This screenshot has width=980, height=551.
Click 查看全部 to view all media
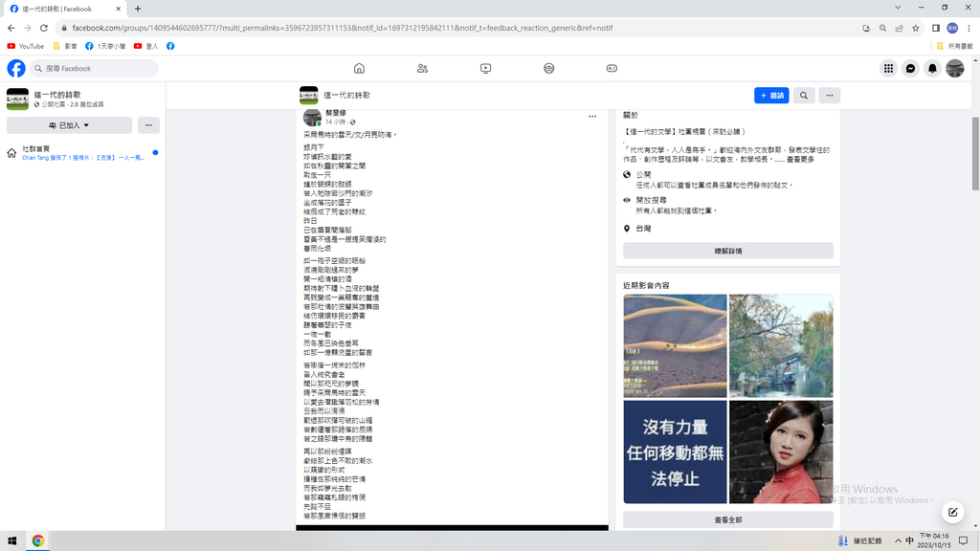tap(727, 519)
